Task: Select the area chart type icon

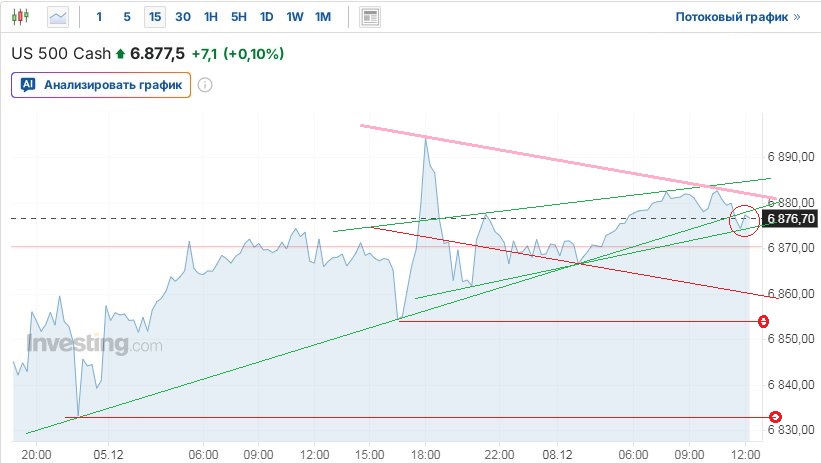Action: [59, 17]
